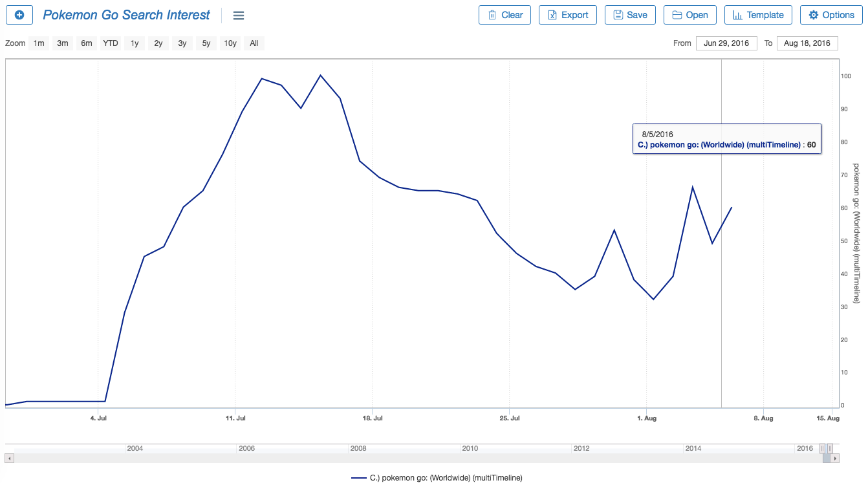
Task: Click the To date field Aug 18, 2016
Action: (807, 43)
